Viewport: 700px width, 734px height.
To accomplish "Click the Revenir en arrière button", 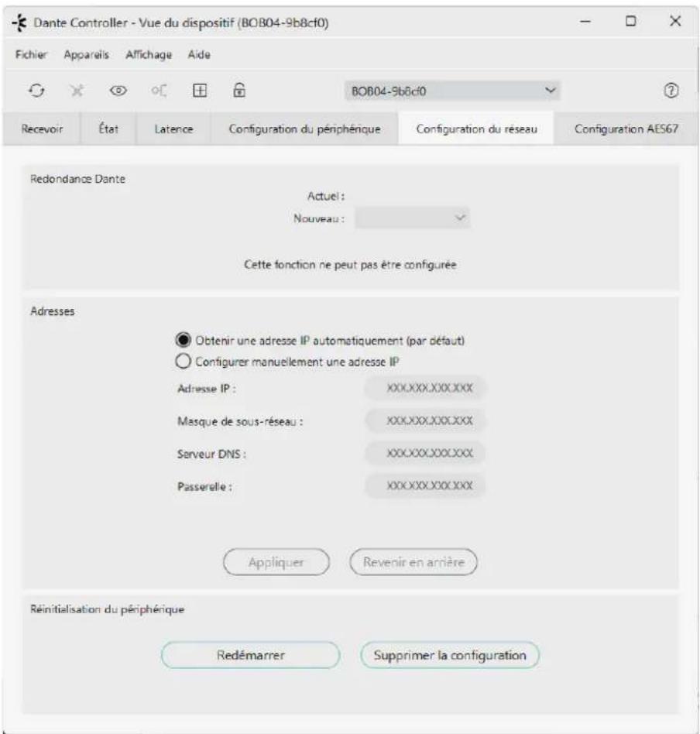I will click(x=413, y=562).
